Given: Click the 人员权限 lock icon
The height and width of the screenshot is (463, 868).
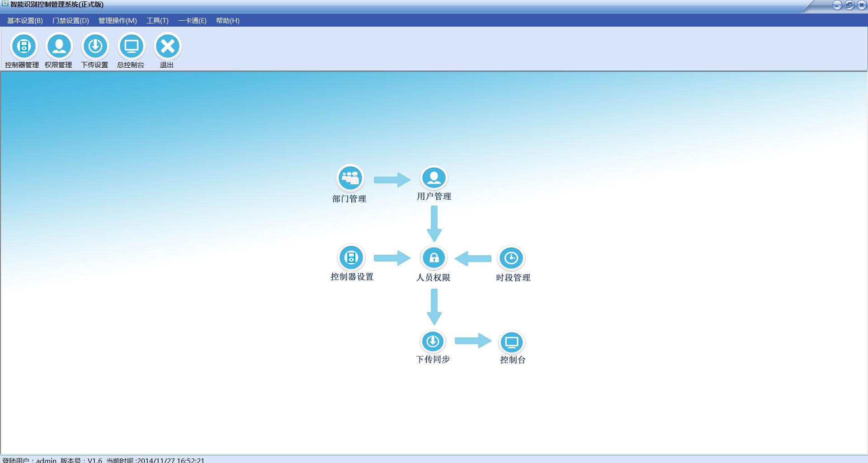Looking at the screenshot, I should 434,258.
